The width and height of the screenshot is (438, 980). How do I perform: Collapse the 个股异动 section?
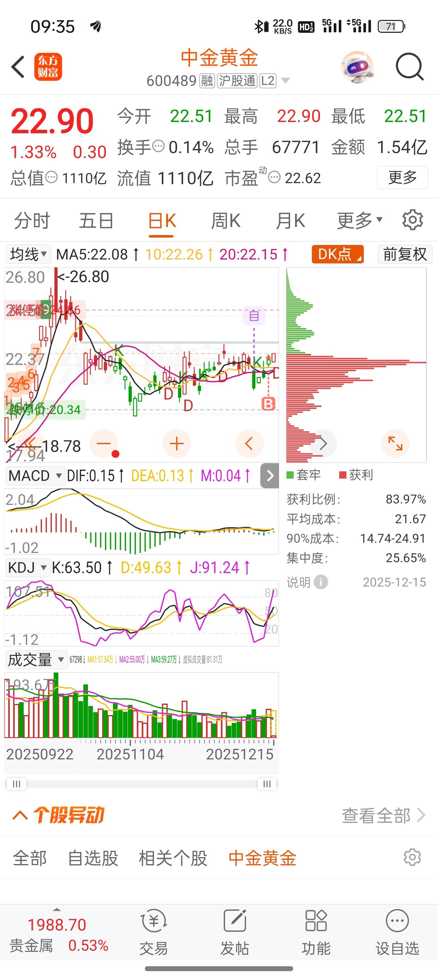(x=20, y=815)
